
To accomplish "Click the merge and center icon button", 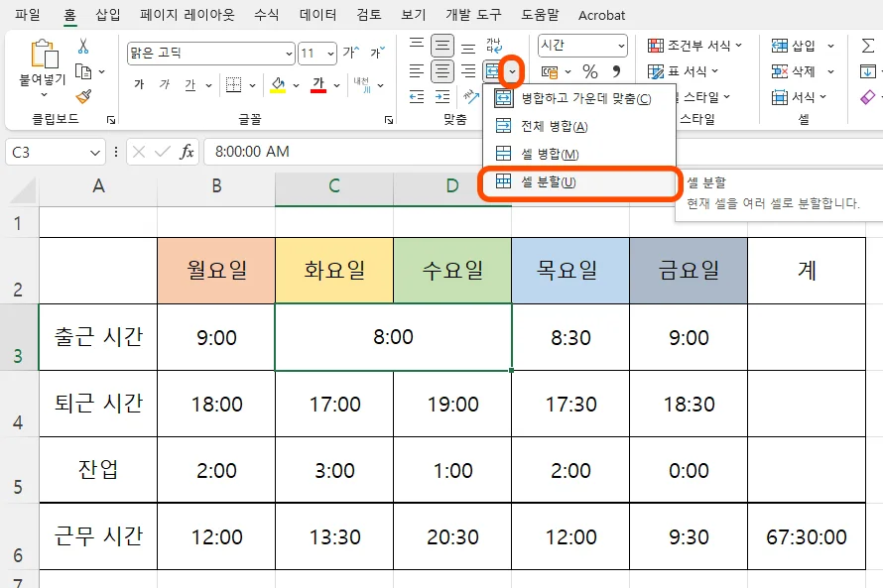I will pos(492,71).
